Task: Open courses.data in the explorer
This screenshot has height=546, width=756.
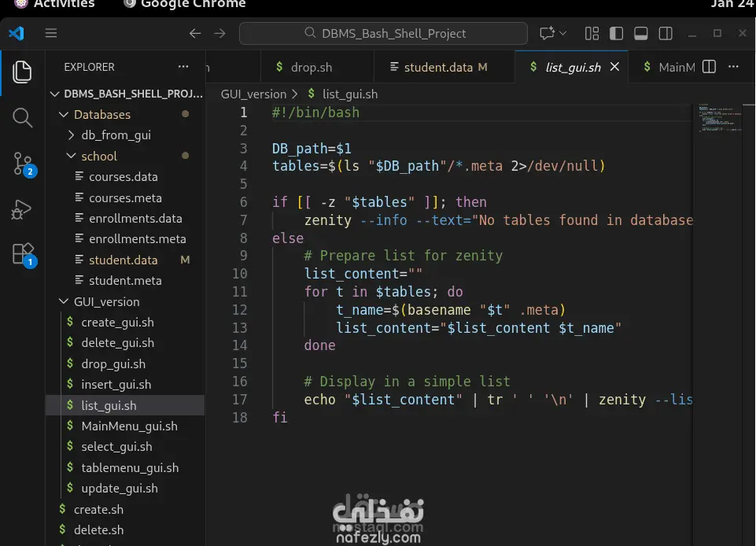Action: pos(127,176)
